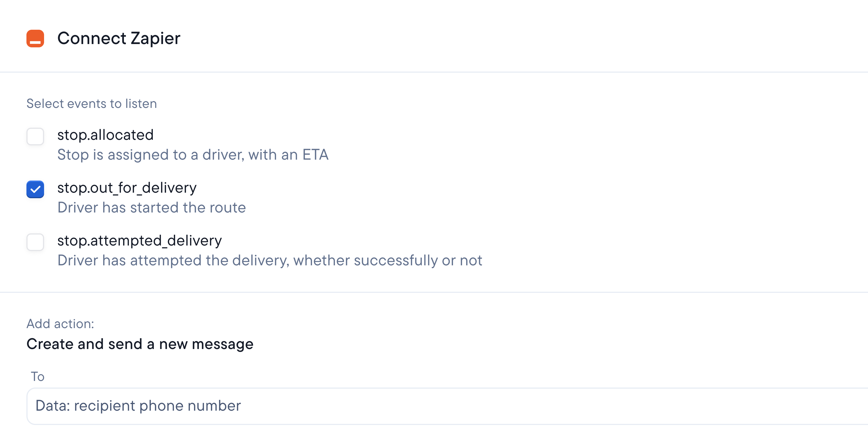
Task: Select the stop.attempted_delivery event label
Action: [x=140, y=240]
